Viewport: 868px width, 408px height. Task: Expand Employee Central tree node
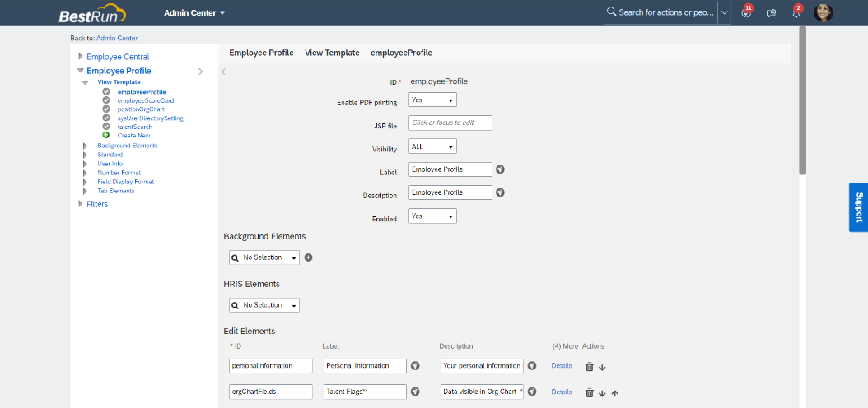81,57
